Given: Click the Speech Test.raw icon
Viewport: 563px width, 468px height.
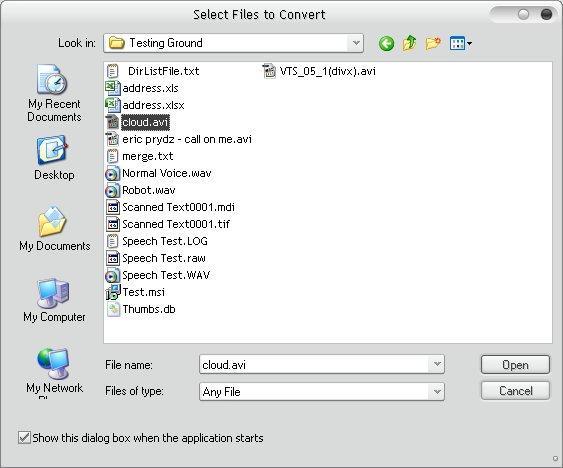Looking at the screenshot, I should 113,258.
